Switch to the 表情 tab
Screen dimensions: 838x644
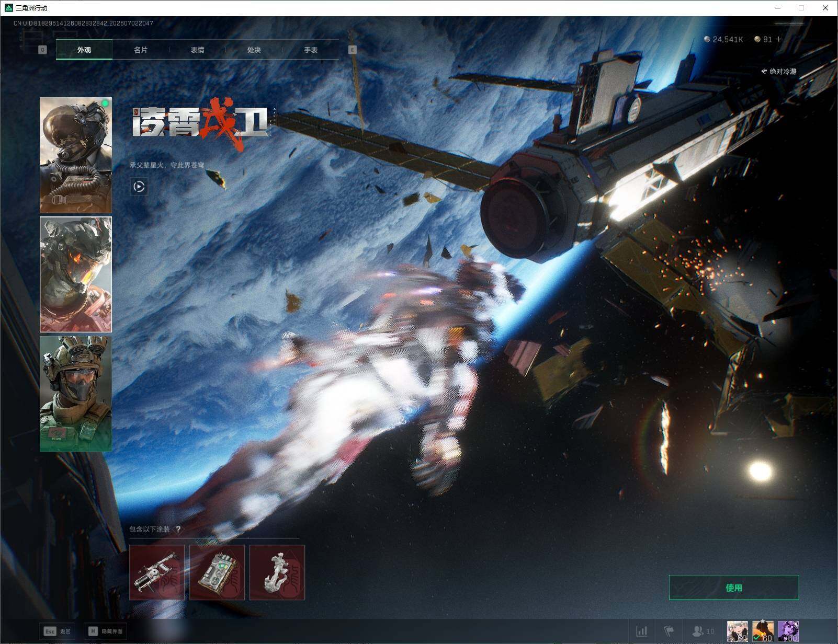(197, 50)
